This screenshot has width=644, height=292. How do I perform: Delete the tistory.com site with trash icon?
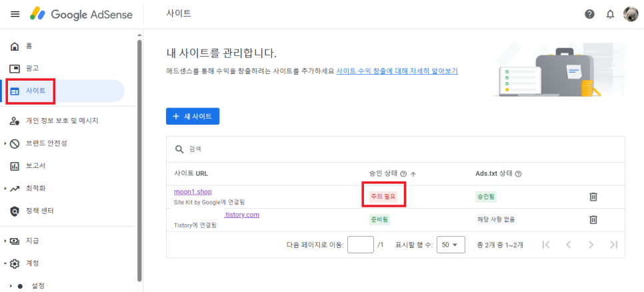593,220
